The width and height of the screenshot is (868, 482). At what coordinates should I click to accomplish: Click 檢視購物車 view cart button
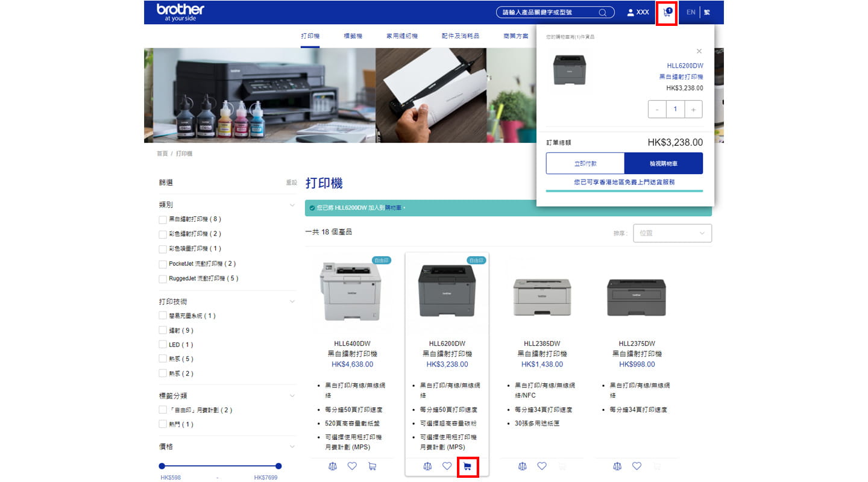pyautogui.click(x=664, y=163)
